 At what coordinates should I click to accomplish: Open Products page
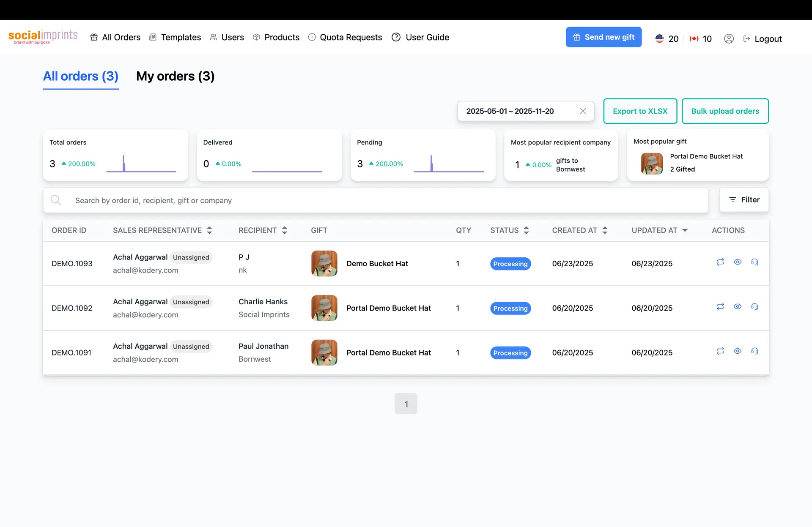276,37
